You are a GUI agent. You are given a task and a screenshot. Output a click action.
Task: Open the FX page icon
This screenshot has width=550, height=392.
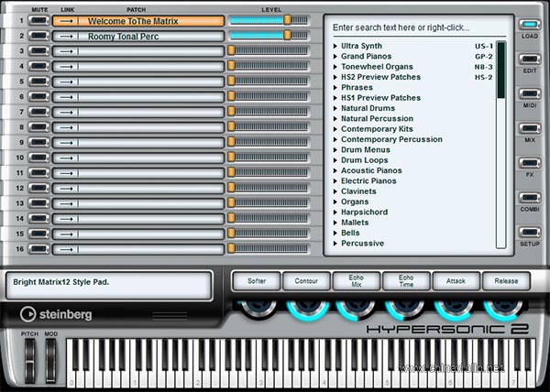pos(529,162)
